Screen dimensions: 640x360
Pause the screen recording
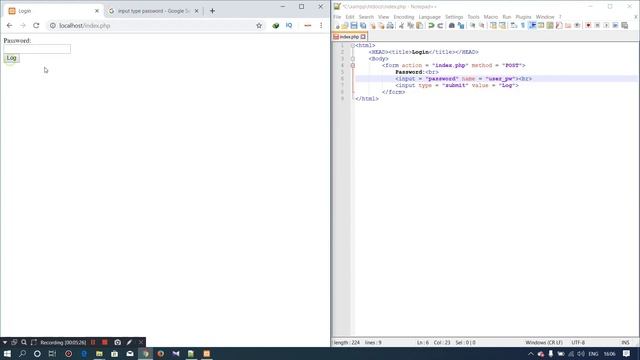point(93,342)
